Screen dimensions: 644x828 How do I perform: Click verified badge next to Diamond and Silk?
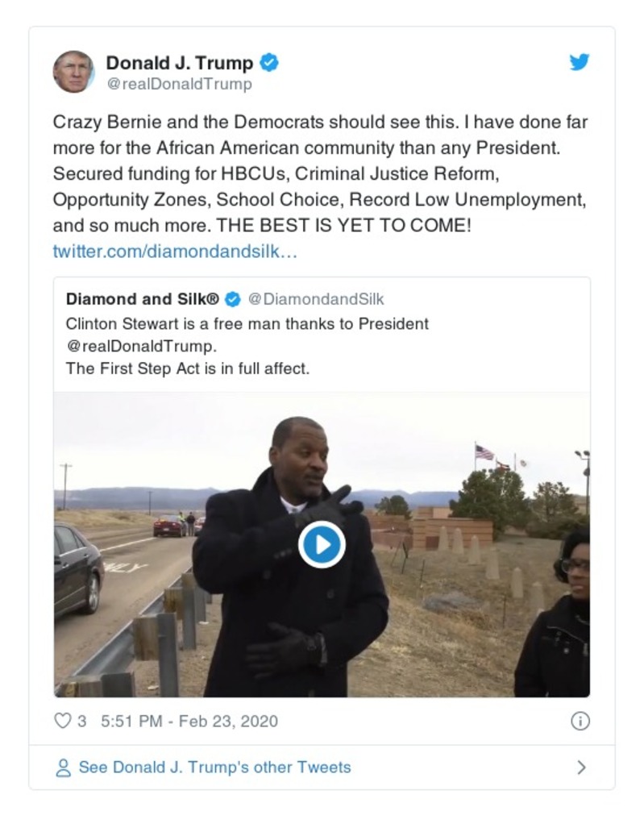click(x=232, y=299)
